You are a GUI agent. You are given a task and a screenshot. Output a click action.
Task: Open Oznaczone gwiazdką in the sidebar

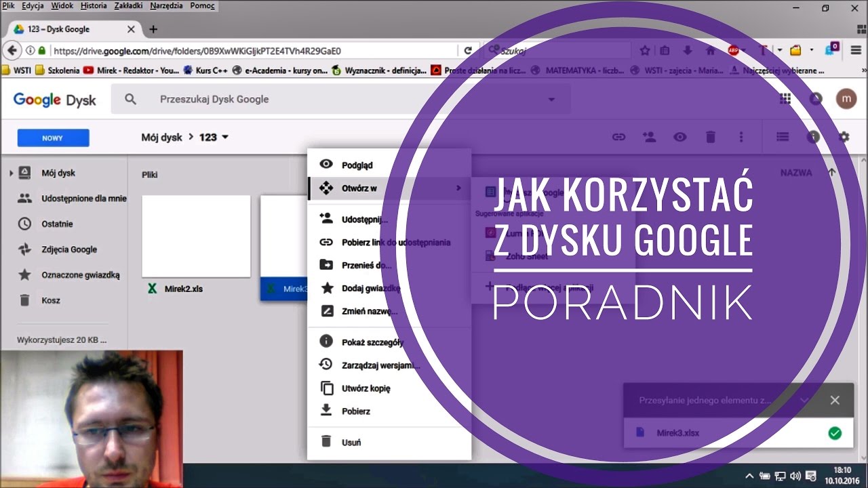pos(81,275)
